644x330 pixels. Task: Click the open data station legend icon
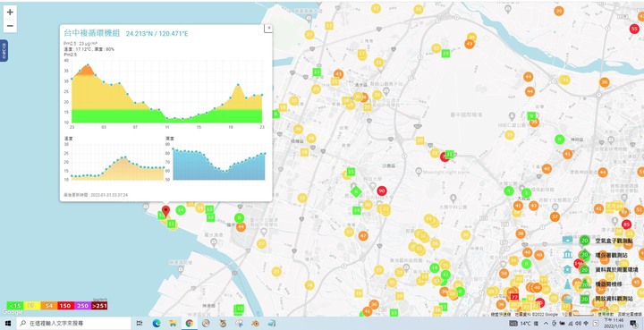[x=568, y=299]
